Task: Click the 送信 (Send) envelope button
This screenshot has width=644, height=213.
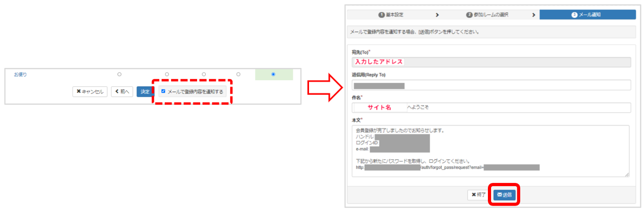Action: click(504, 195)
